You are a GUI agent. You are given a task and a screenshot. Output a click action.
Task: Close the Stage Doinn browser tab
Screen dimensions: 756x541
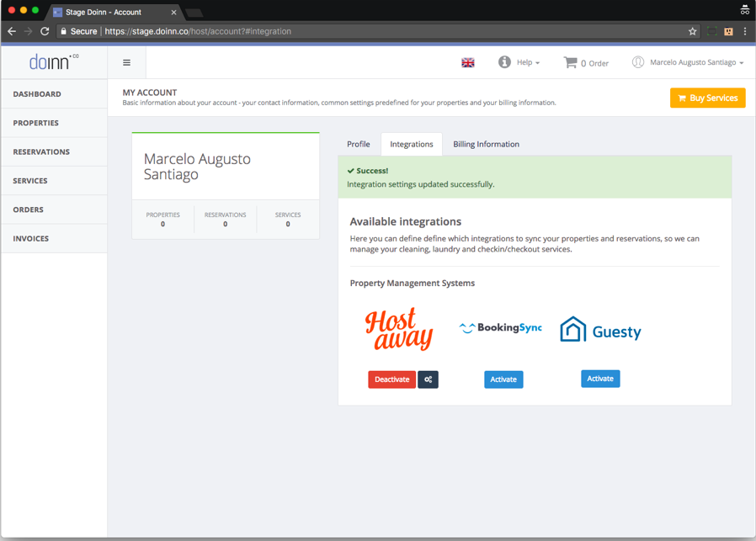point(173,13)
